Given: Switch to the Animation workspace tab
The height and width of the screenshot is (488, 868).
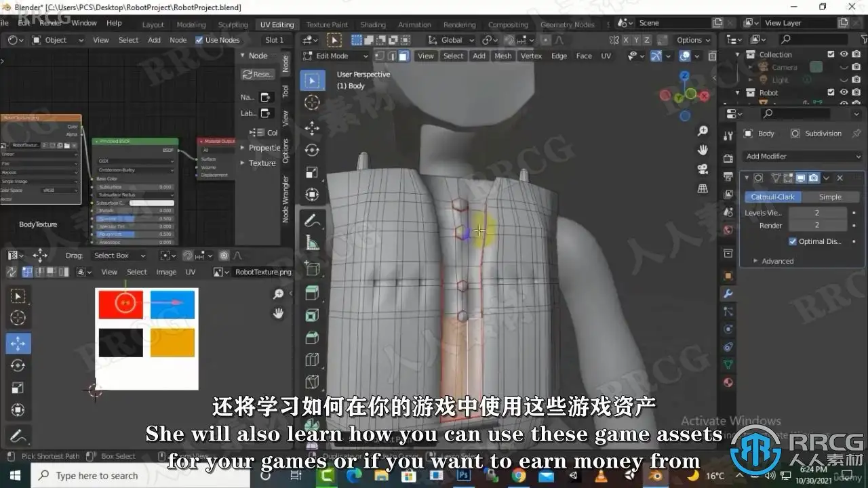Looking at the screenshot, I should (x=414, y=24).
